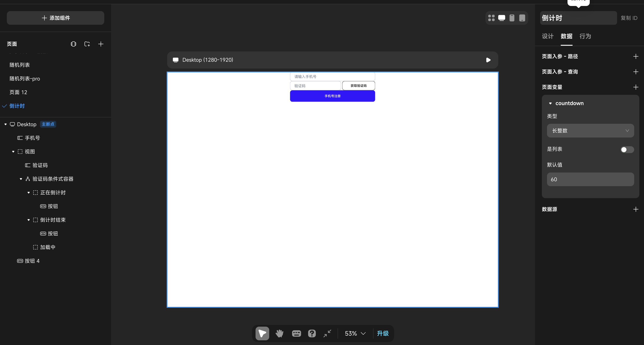Switch to desktop breakpoint view icon
644x345 pixels.
click(x=501, y=18)
